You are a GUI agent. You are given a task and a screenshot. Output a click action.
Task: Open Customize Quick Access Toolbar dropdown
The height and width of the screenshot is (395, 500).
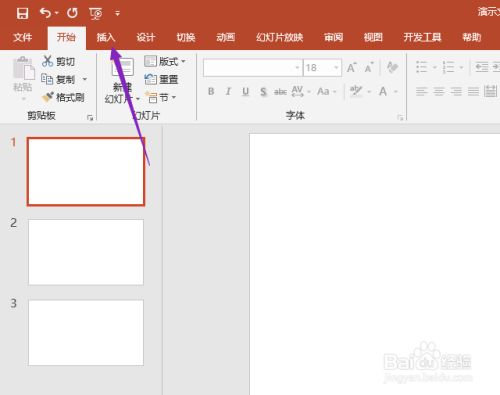(x=117, y=13)
